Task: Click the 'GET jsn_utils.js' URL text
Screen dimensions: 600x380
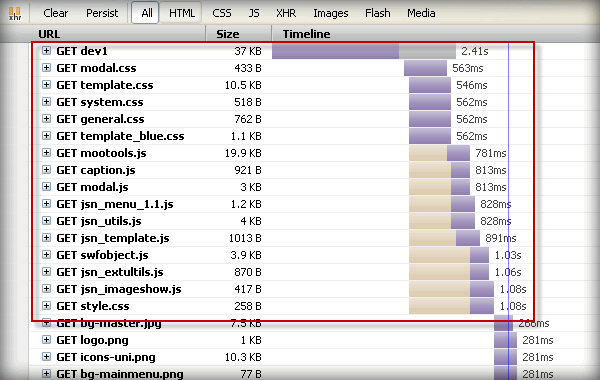Action: (99, 221)
